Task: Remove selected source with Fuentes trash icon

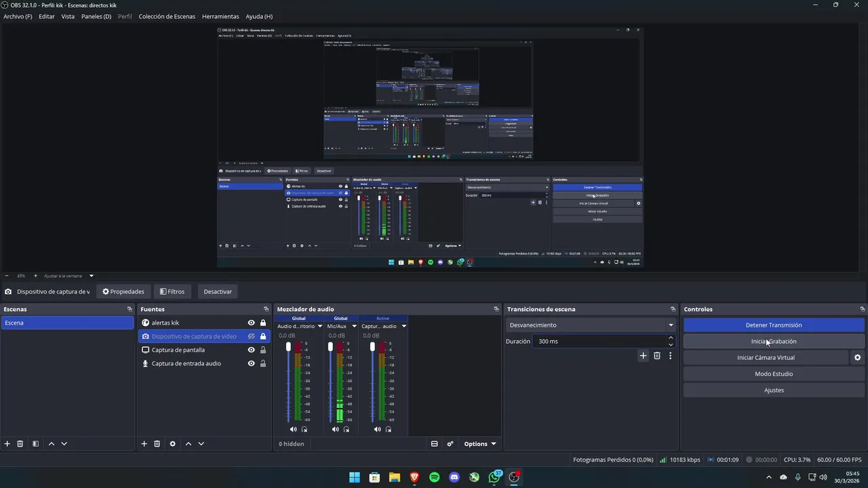Action: point(157,444)
